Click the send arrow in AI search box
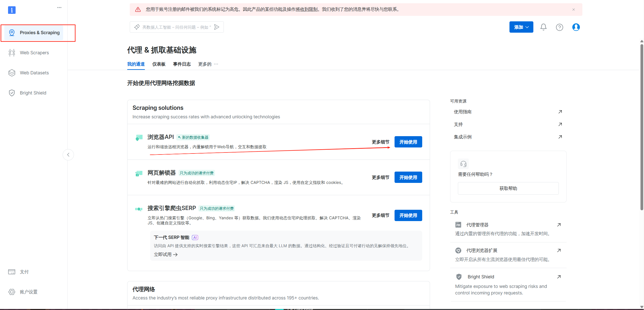Screen dimensions: 644x310 coord(217,27)
